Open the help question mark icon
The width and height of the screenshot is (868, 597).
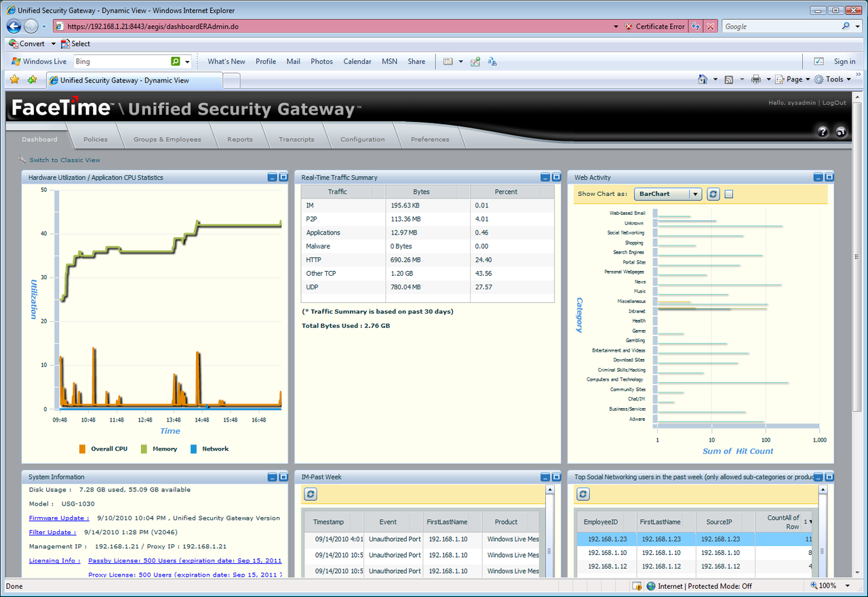pyautogui.click(x=823, y=132)
